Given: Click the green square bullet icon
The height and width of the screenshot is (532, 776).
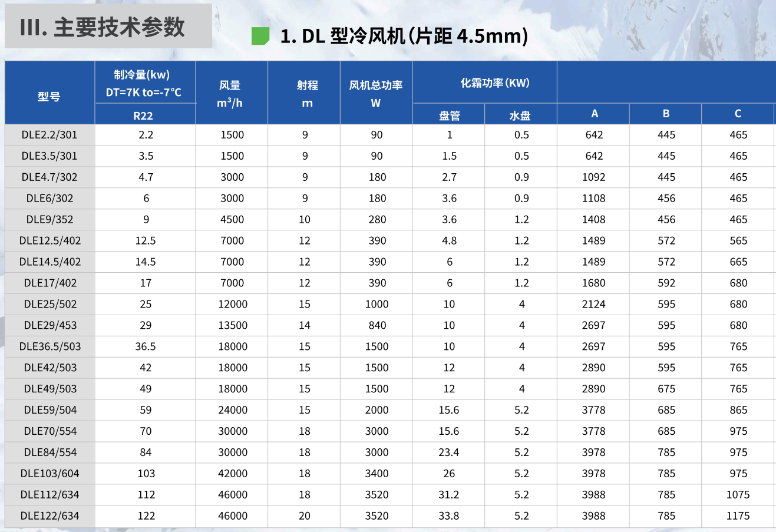Looking at the screenshot, I should point(259,35).
